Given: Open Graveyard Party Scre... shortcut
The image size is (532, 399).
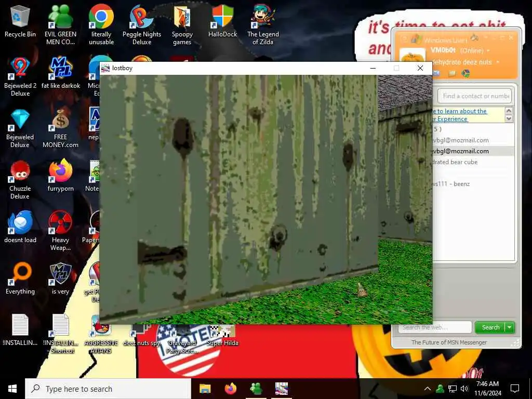Looking at the screenshot, I should click(182, 339).
